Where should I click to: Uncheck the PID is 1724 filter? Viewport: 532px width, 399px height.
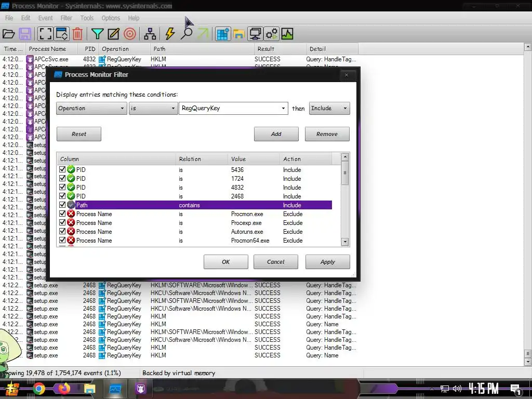[62, 178]
